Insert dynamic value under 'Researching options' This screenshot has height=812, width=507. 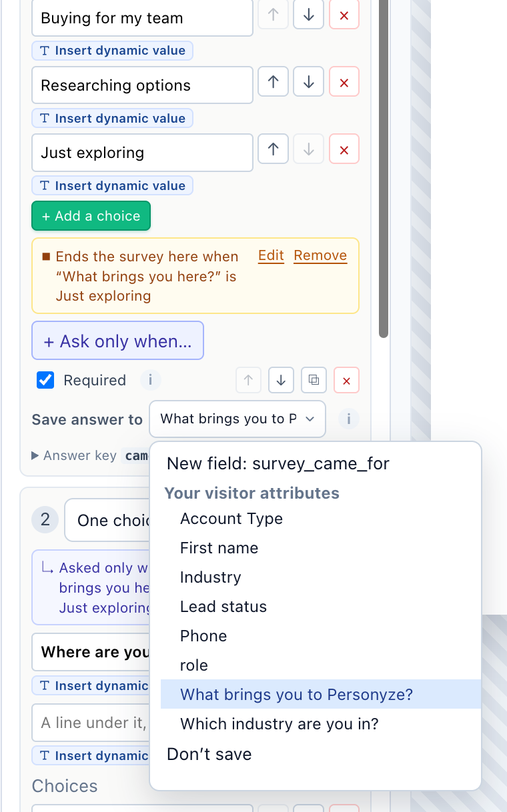(113, 119)
